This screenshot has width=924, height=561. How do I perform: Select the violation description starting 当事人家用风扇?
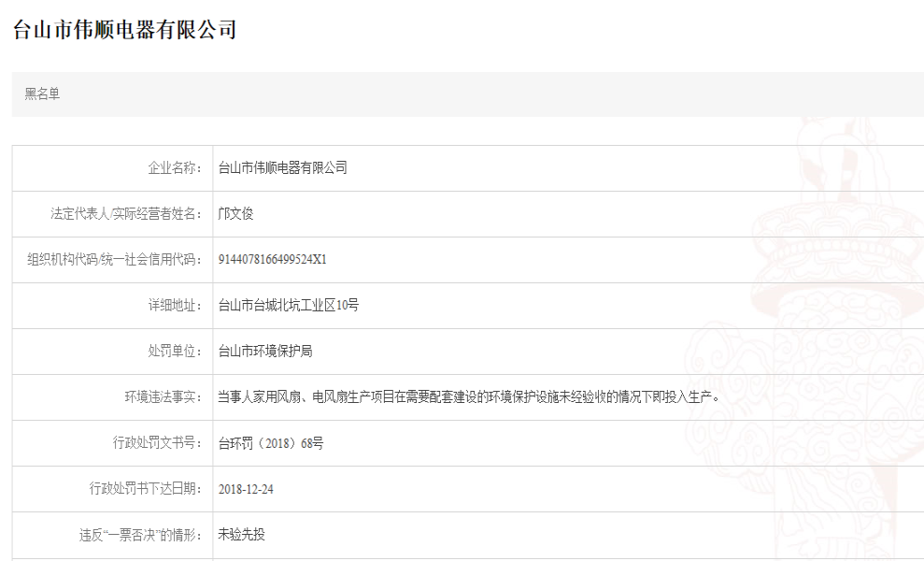point(469,397)
